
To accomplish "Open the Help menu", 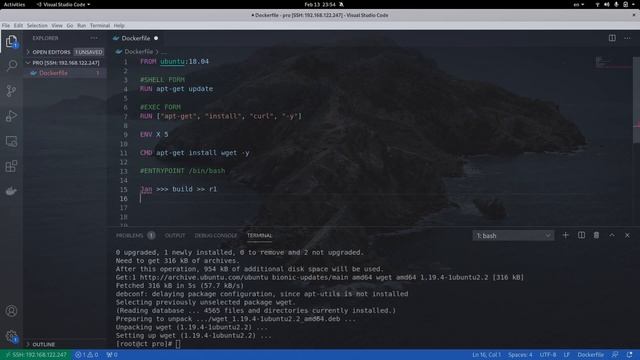I will 119,25.
